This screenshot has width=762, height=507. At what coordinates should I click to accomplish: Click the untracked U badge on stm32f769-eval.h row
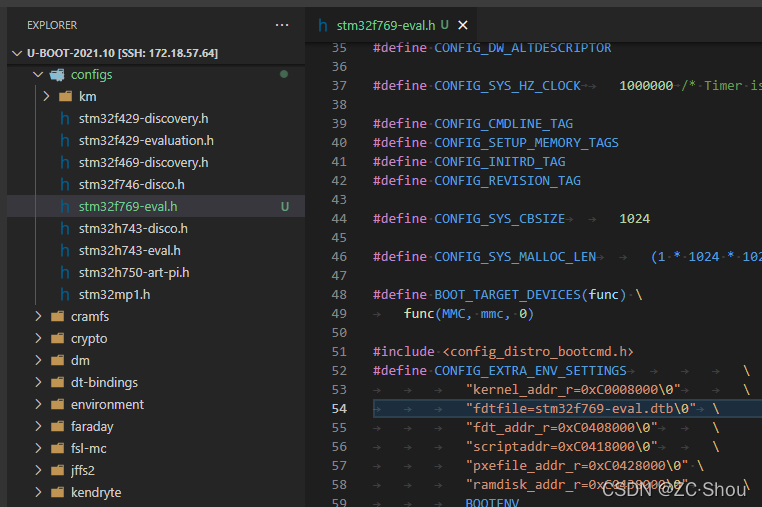coord(285,207)
